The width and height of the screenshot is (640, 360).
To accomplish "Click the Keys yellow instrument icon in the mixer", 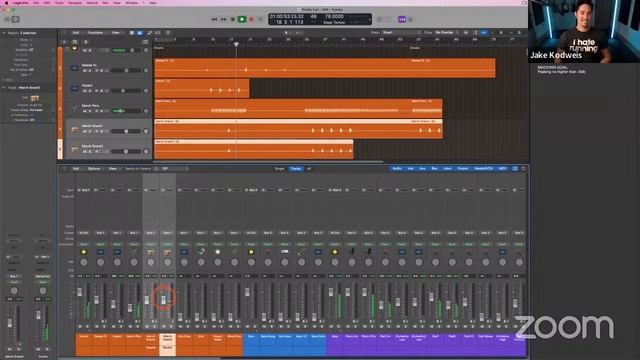I will coord(335,252).
